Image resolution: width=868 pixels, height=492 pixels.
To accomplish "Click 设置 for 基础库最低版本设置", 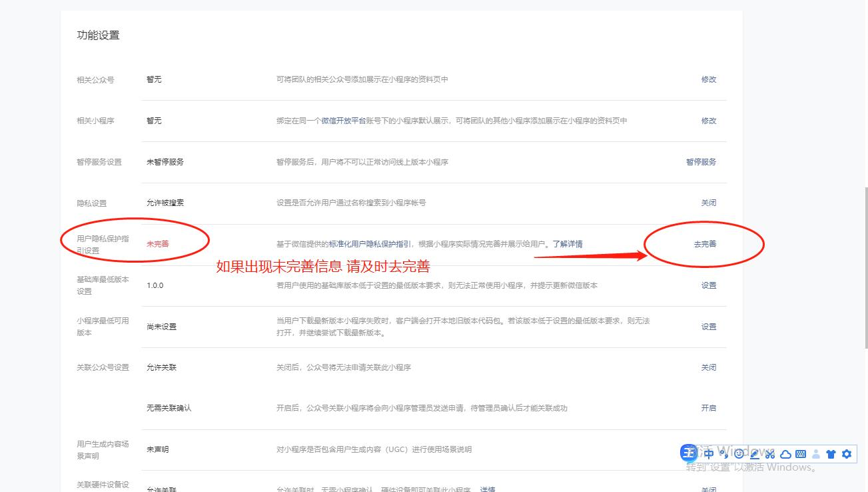I will (x=709, y=285).
